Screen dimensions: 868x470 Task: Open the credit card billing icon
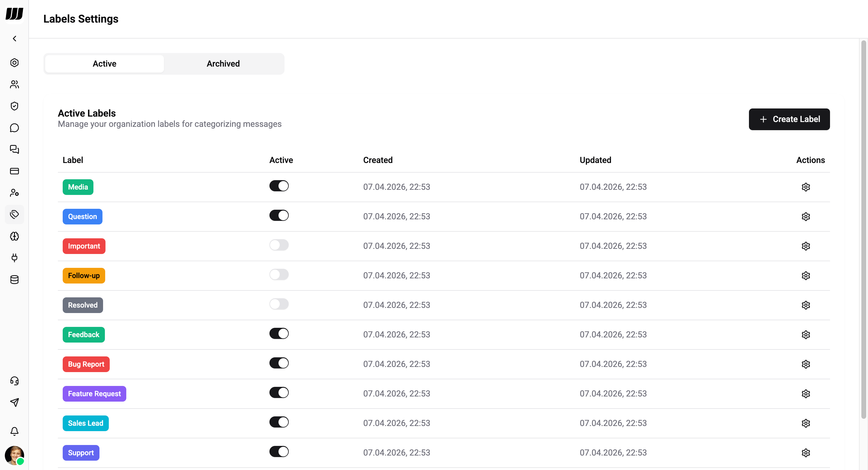pyautogui.click(x=14, y=171)
